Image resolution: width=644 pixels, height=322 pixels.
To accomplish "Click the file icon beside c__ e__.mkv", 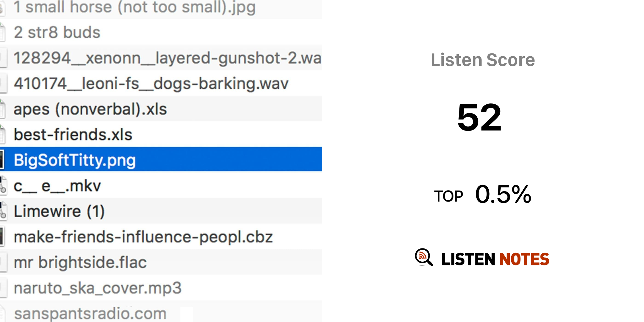I will pyautogui.click(x=3, y=186).
